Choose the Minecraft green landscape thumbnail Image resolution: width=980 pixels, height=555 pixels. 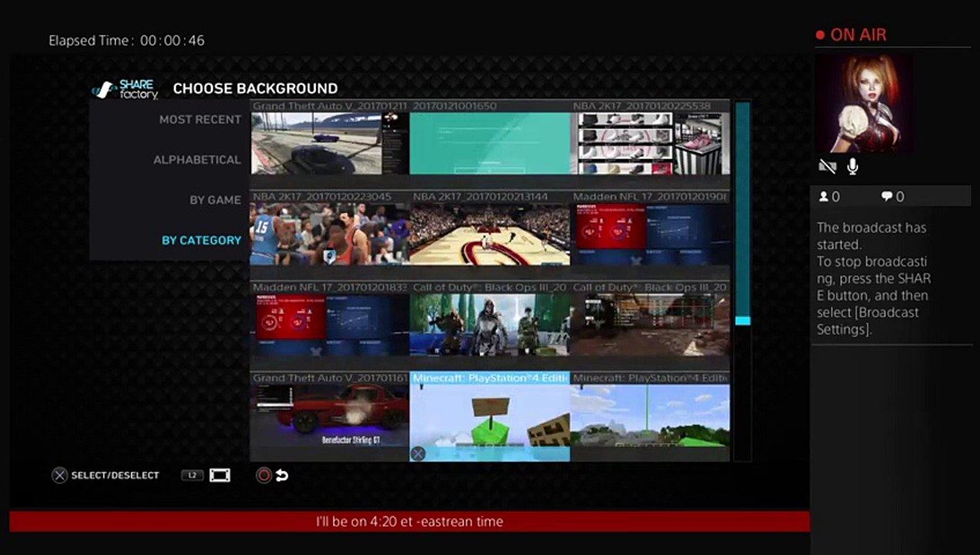point(650,416)
